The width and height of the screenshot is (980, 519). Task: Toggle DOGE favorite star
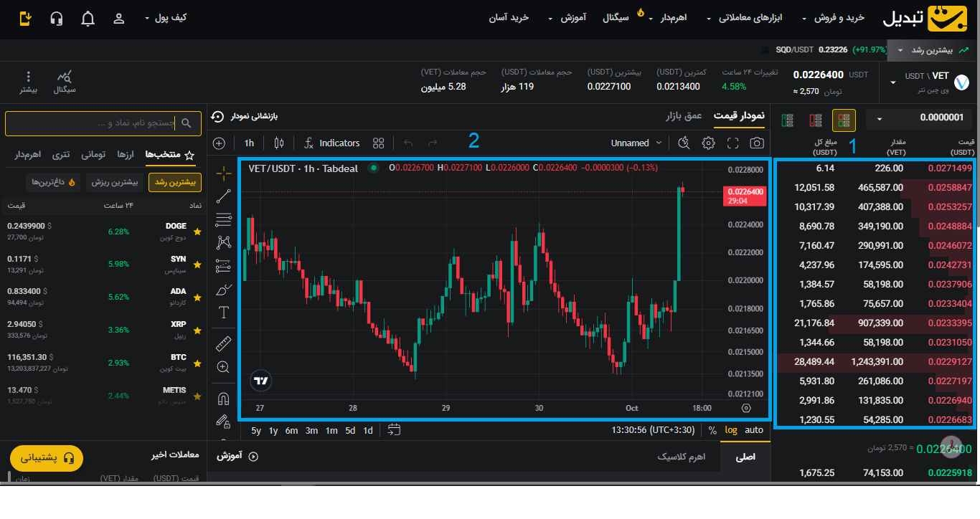pyautogui.click(x=197, y=232)
